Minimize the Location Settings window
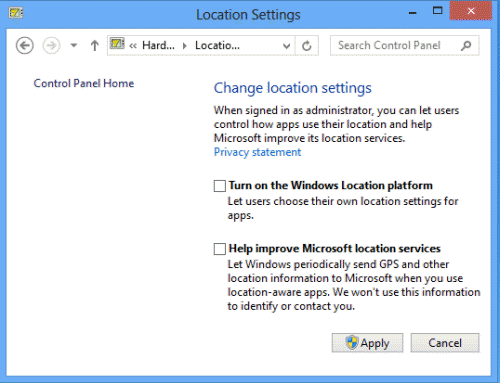Screen dimensions: 500x383 coord(413,13)
